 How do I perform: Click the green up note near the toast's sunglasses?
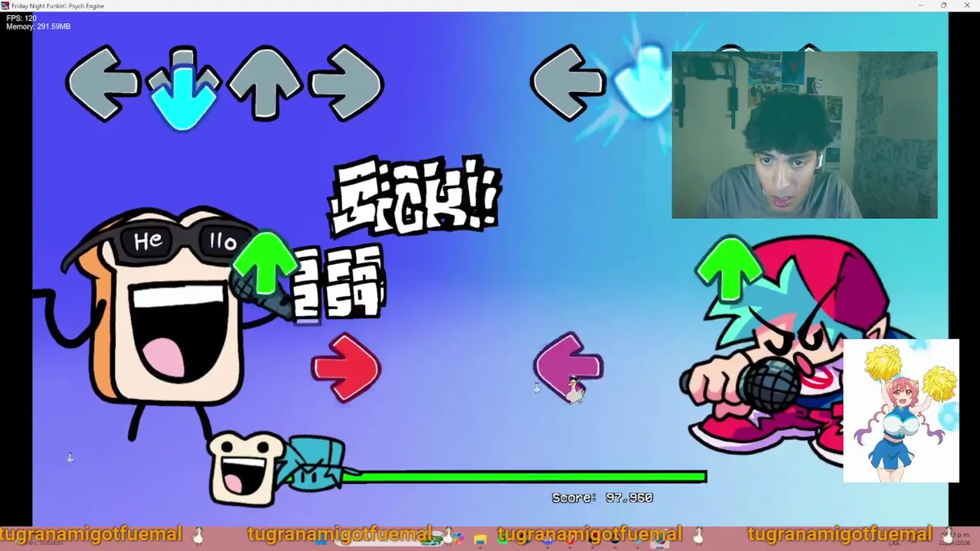click(264, 265)
